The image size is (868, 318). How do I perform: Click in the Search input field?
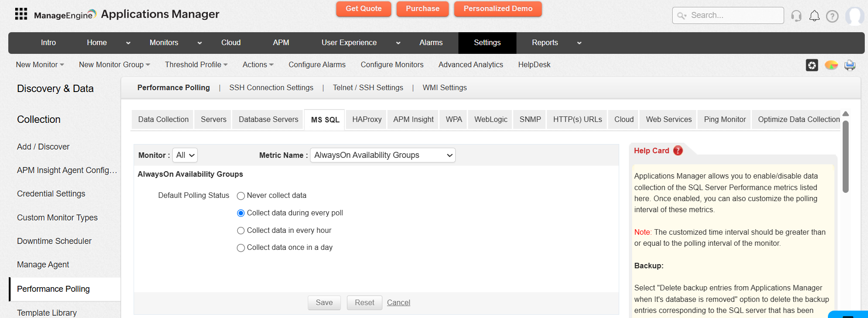pos(733,16)
